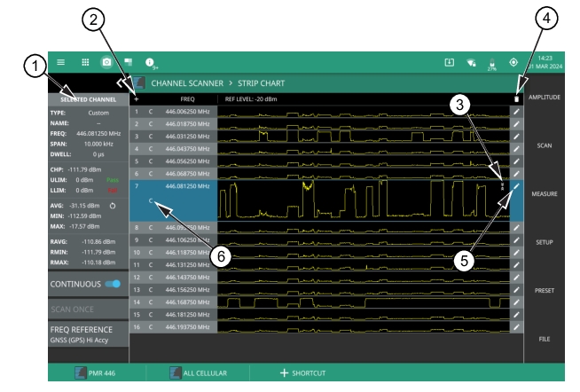Viewport: 580px width, 392px height.
Task: Take a screenshot with camera icon
Action: pos(106,62)
